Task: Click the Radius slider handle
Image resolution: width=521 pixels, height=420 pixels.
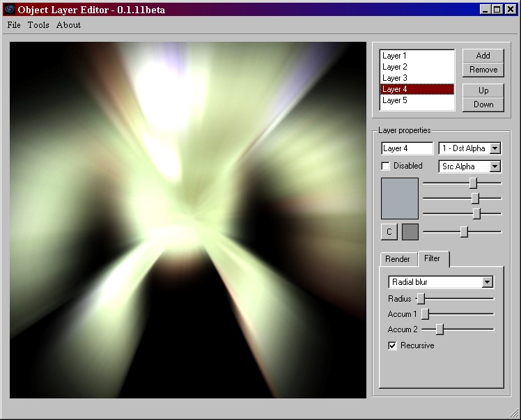Action: [x=421, y=298]
